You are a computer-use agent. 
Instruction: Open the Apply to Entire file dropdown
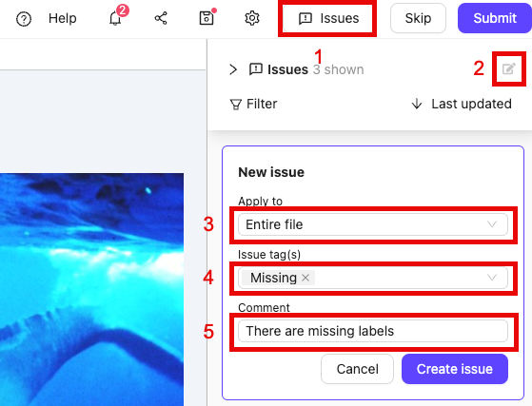click(x=373, y=224)
